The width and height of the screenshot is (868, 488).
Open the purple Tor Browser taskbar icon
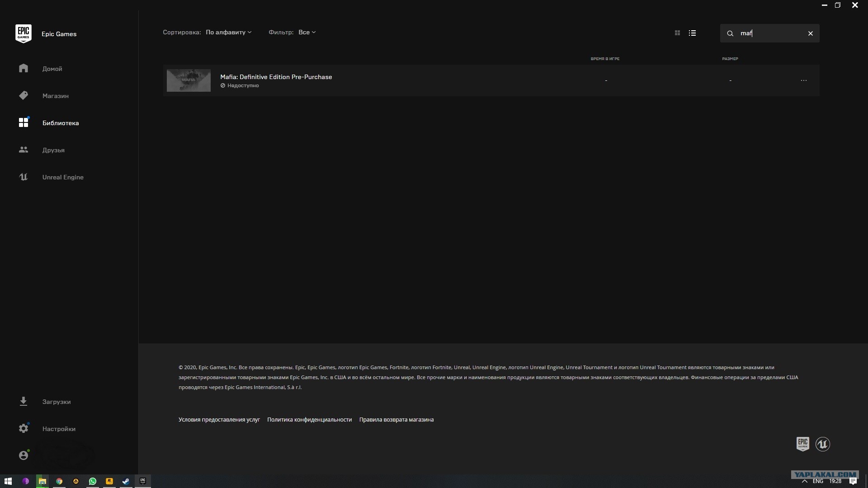coord(25,481)
